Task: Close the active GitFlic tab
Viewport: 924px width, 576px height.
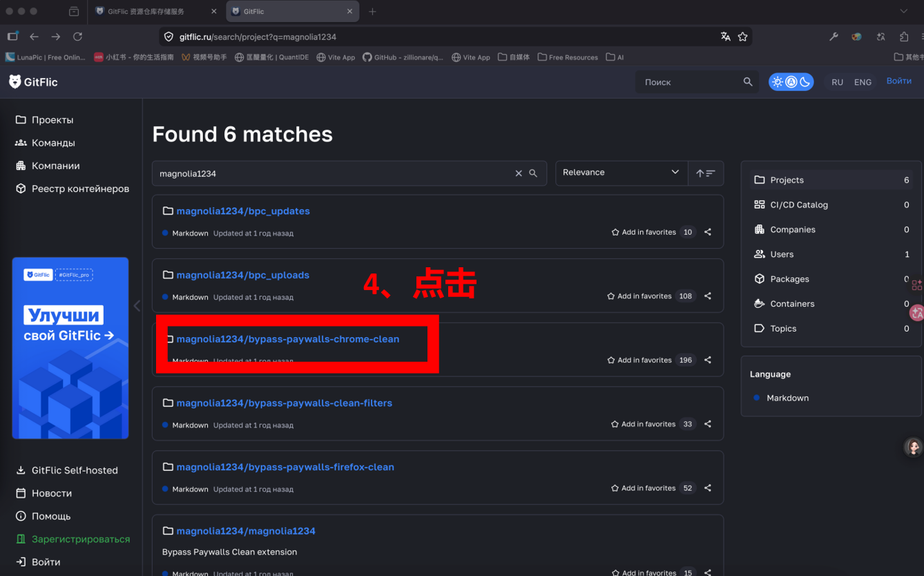Action: [349, 12]
